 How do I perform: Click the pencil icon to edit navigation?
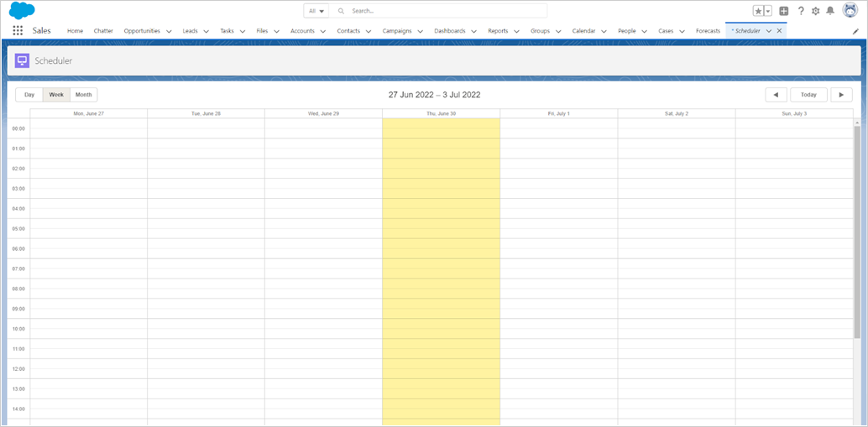click(855, 31)
